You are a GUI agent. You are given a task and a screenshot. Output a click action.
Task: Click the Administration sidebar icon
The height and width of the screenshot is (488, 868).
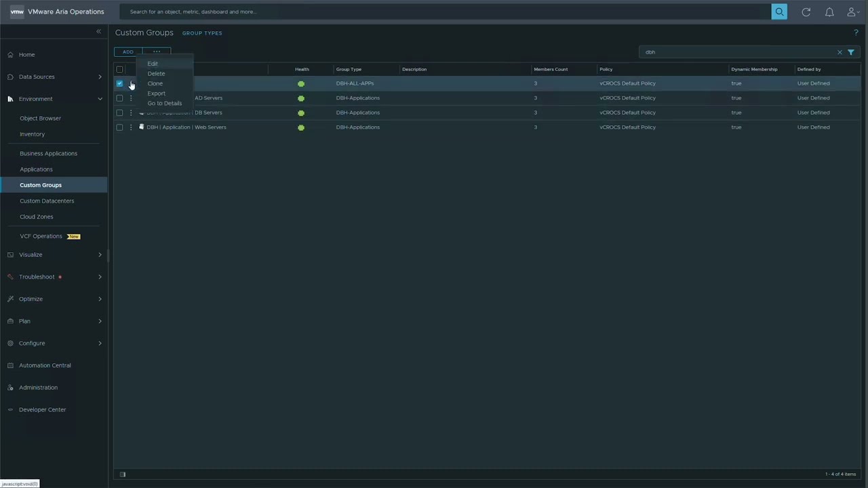tap(10, 388)
